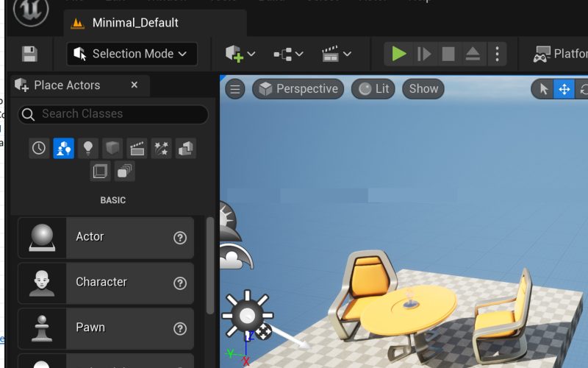
Task: Start Play in Editor with the green button
Action: [x=398, y=54]
